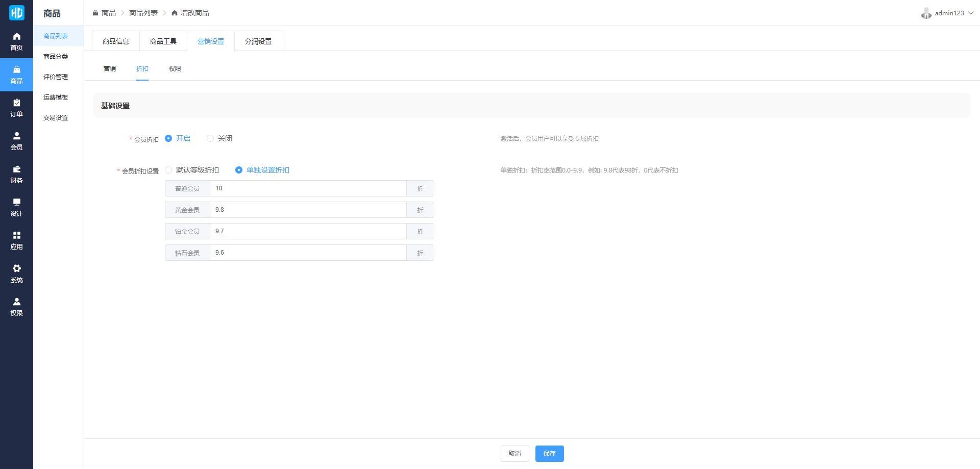Open the Orders (订单) sidebar icon
Viewport: 980px width, 469px height.
point(16,103)
